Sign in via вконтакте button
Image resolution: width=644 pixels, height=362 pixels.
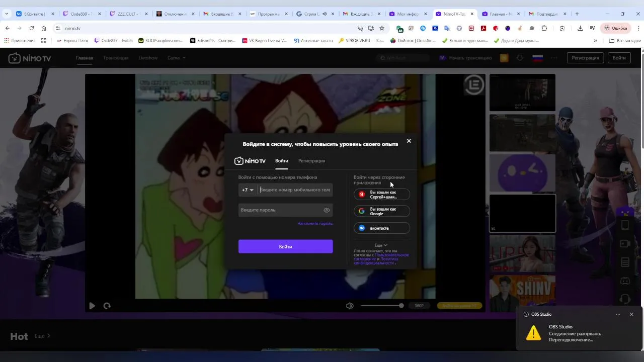[382, 228]
